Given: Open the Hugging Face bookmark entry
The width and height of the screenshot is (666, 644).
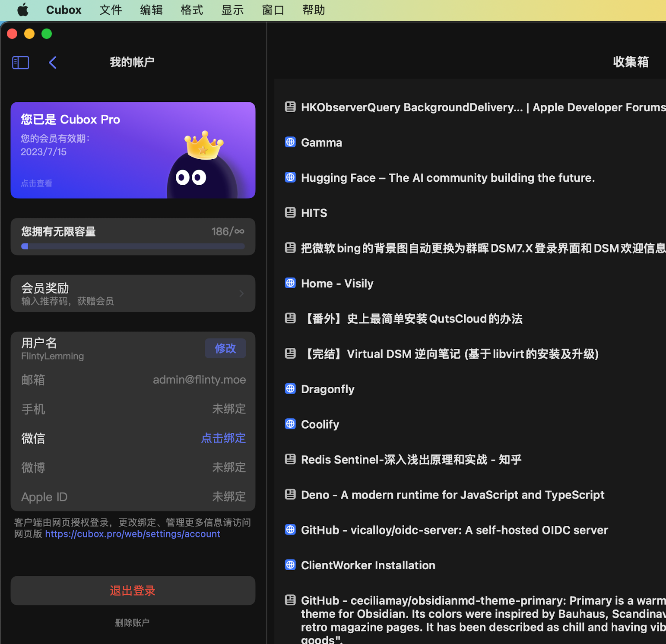Looking at the screenshot, I should (447, 178).
